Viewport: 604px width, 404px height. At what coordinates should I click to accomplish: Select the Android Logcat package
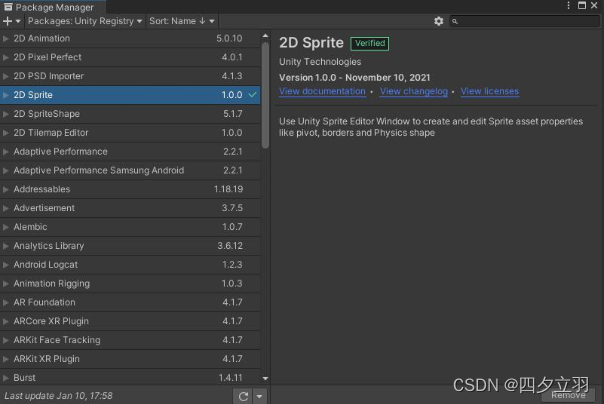pyautogui.click(x=130, y=265)
